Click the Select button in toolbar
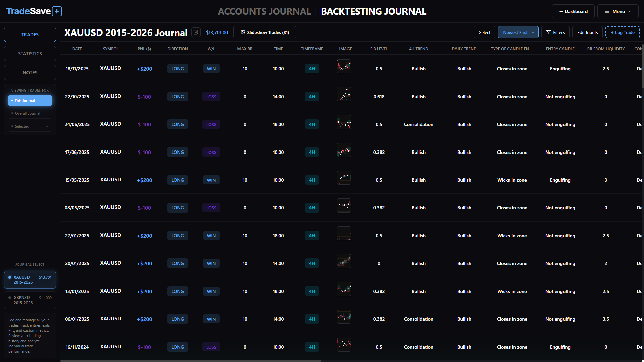Viewport: 644px width, 362px height. [x=484, y=33]
